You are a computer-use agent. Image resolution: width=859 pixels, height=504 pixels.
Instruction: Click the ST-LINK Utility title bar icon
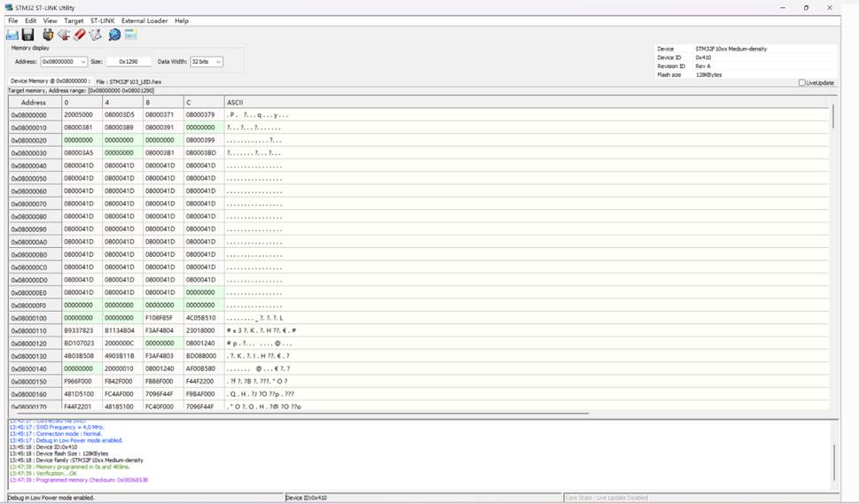[8, 8]
